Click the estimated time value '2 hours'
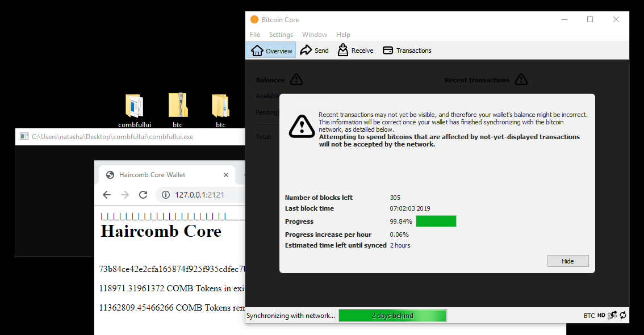The height and width of the screenshot is (335, 644). pyautogui.click(x=400, y=245)
